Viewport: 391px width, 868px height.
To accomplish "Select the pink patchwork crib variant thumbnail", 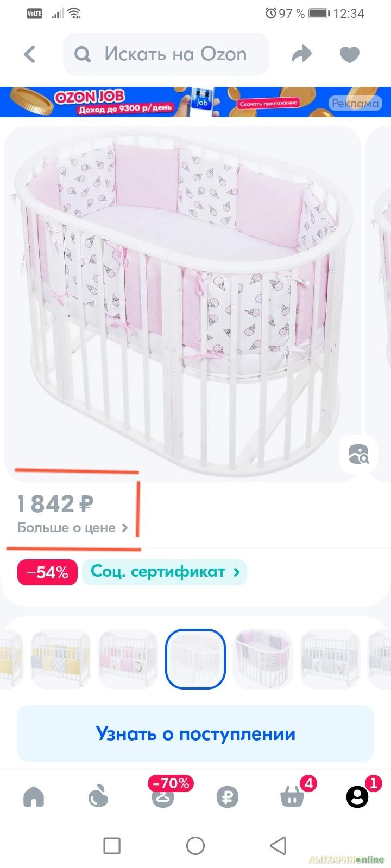I will click(x=128, y=659).
